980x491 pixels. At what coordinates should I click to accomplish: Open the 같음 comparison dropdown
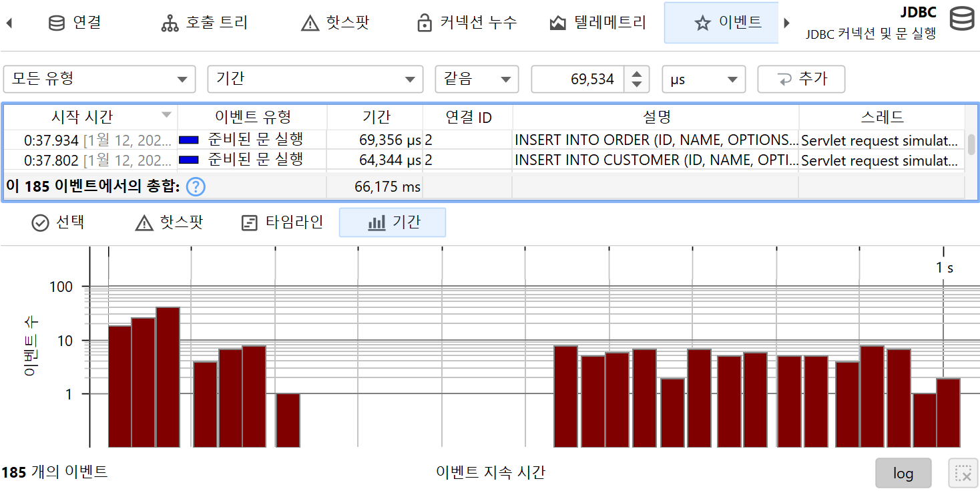pyautogui.click(x=477, y=79)
